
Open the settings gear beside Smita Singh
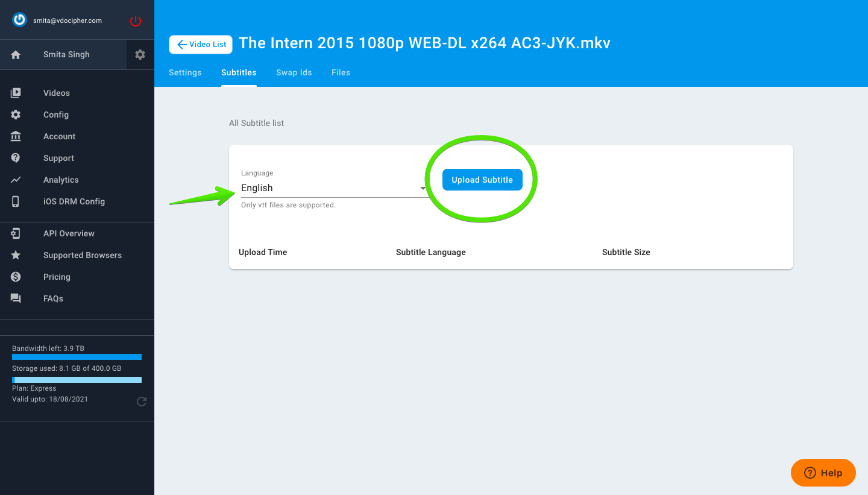(140, 54)
